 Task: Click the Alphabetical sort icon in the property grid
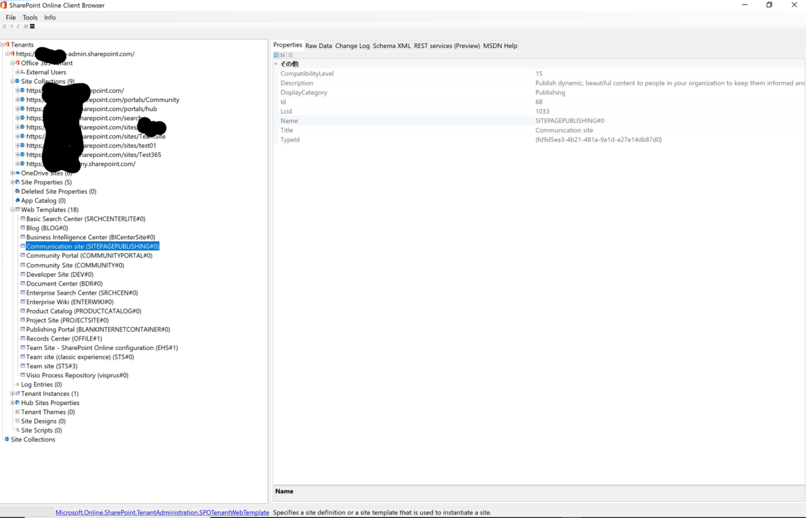click(283, 55)
